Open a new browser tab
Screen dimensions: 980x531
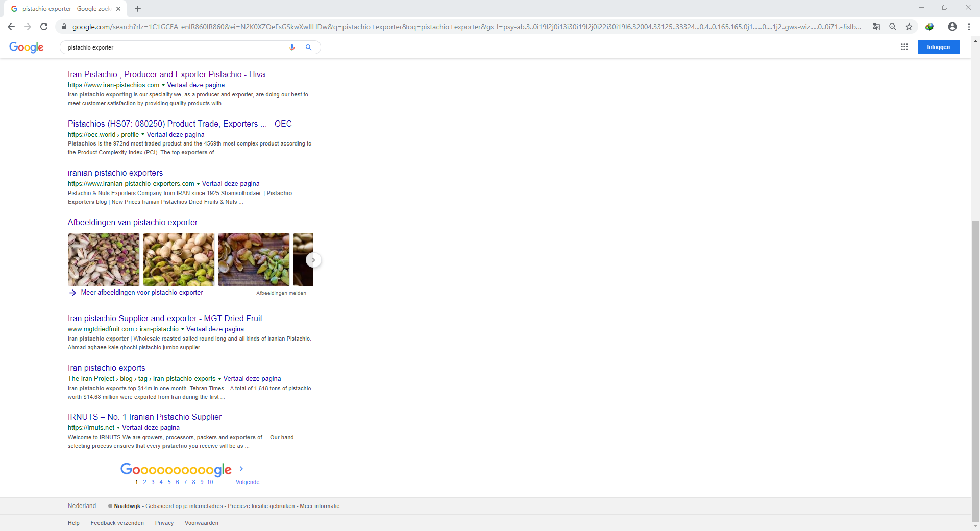coord(138,9)
